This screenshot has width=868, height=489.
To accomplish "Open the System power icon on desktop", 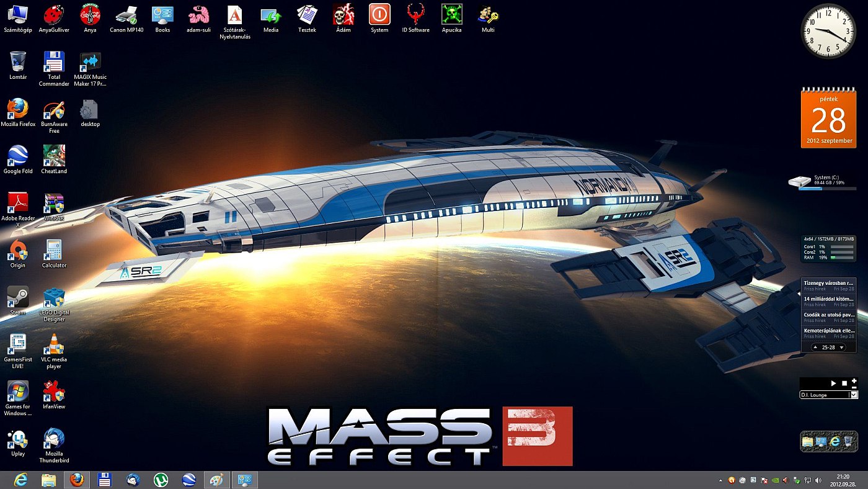I will pyautogui.click(x=379, y=19).
